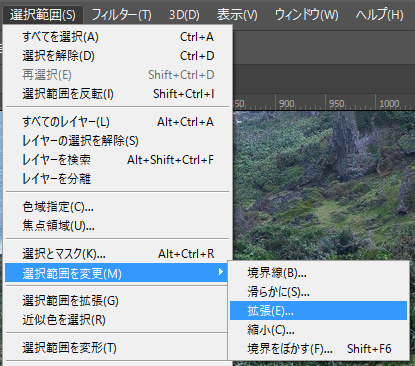
Task: Click the grassy canyon image canvas
Action: click(x=324, y=185)
